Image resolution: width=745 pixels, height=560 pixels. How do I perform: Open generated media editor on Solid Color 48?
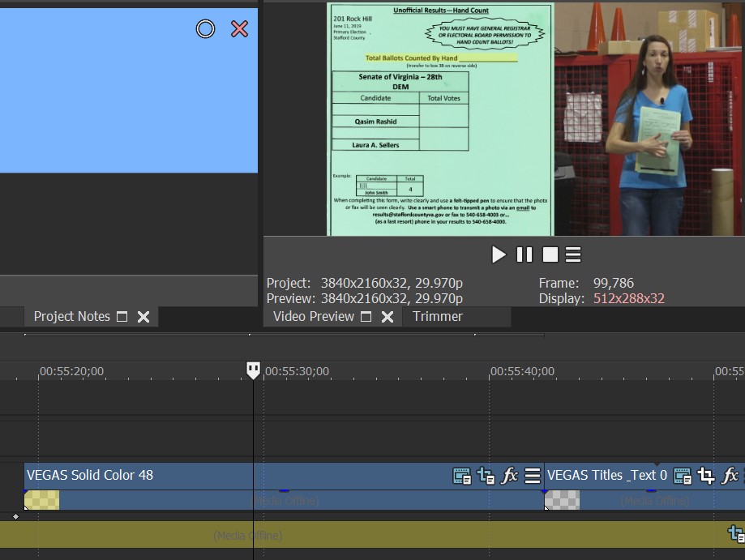[x=462, y=476]
